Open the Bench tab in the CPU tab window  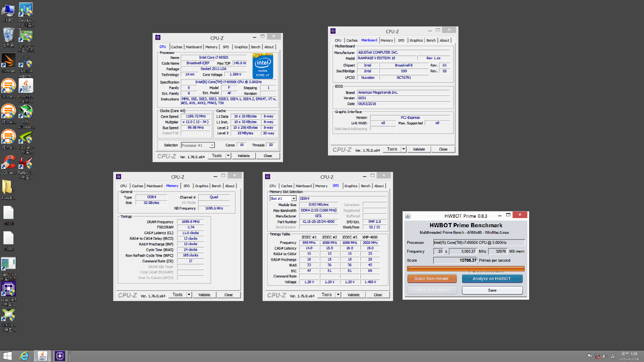pos(256,47)
